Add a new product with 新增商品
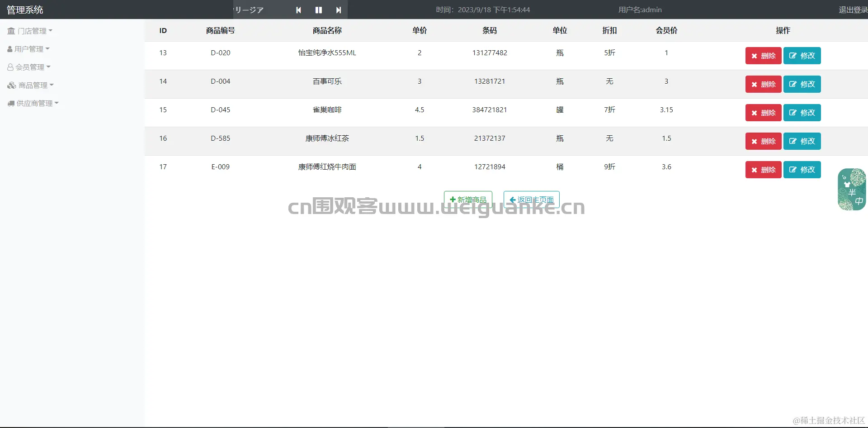Viewport: 868px width, 428px height. 468,200
